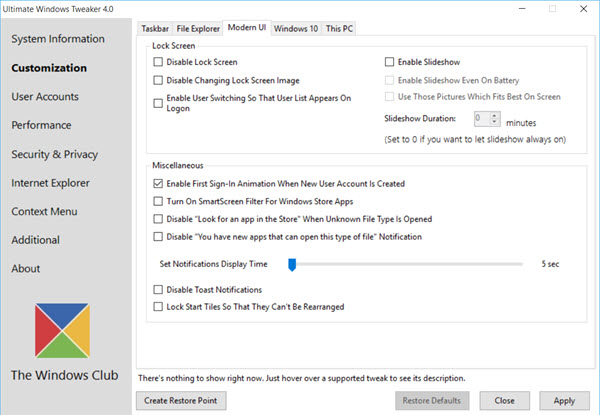Click the Close button at bottom
Viewport: 600px width, 415px height.
click(x=505, y=400)
